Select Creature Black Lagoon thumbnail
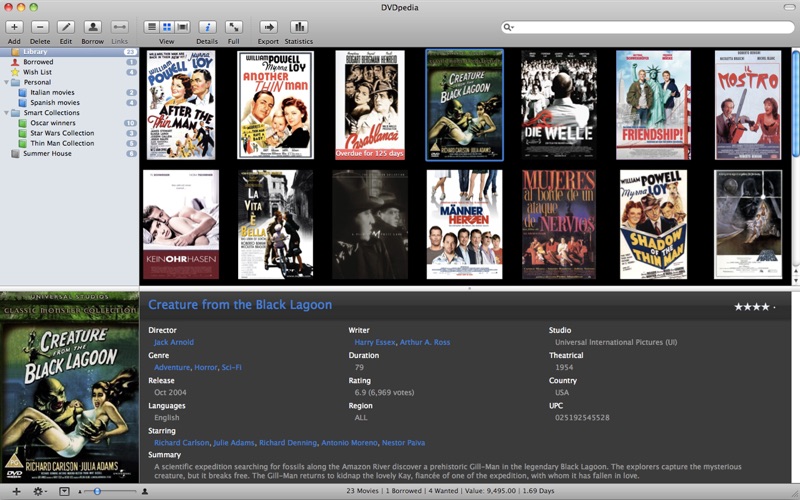This screenshot has height=500, width=800. (x=464, y=105)
